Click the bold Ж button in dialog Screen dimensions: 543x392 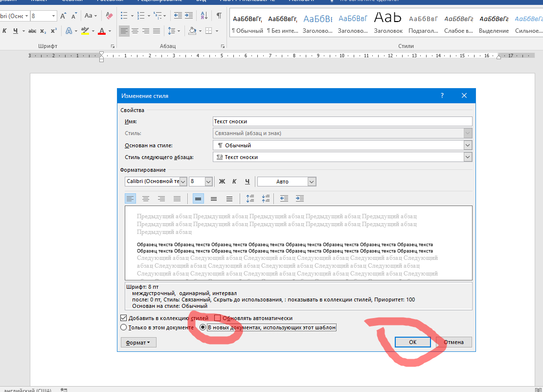pos(222,182)
